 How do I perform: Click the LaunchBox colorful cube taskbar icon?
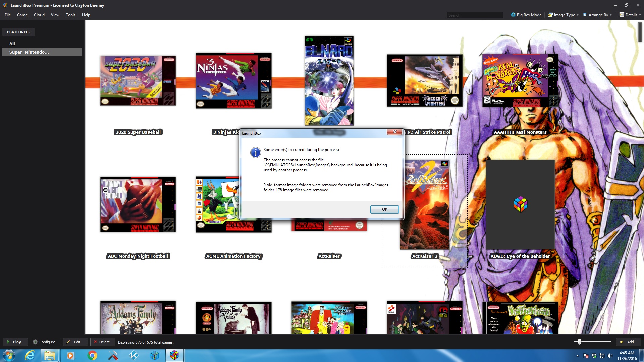point(174,355)
